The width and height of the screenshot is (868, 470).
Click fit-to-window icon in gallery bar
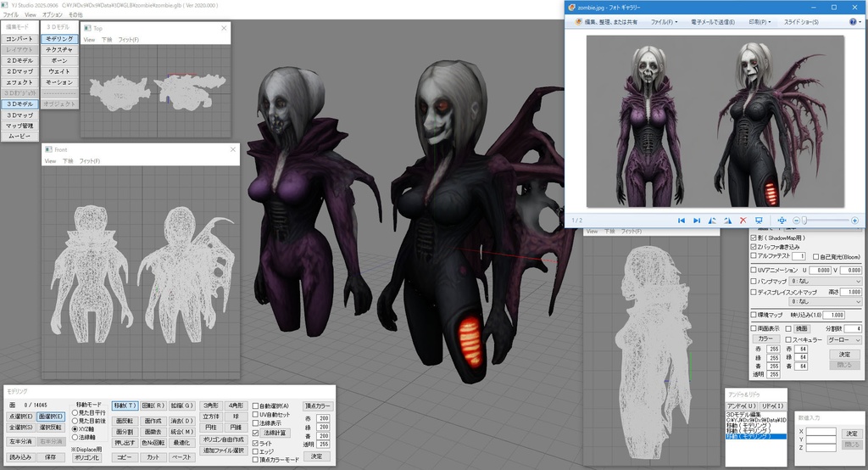[x=782, y=221]
